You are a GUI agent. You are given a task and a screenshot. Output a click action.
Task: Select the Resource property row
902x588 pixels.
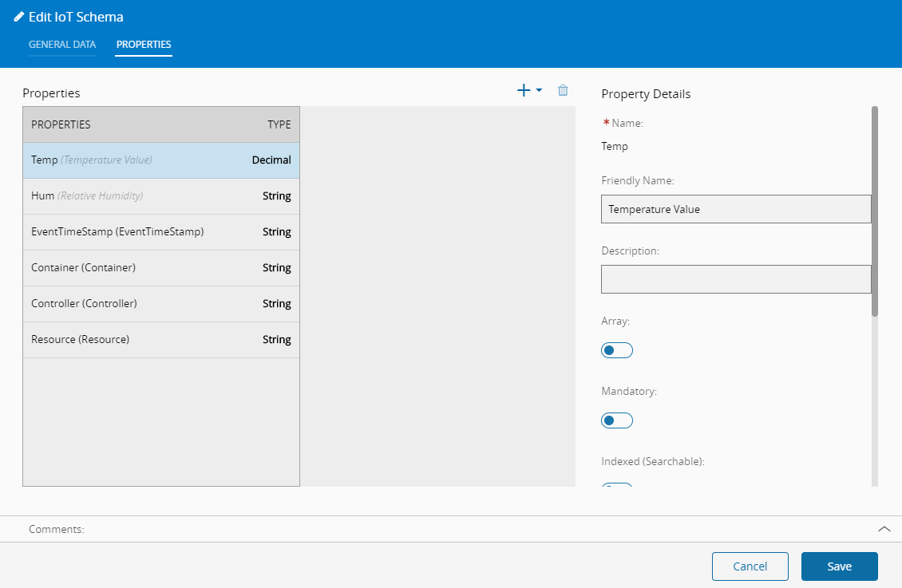[x=160, y=340]
